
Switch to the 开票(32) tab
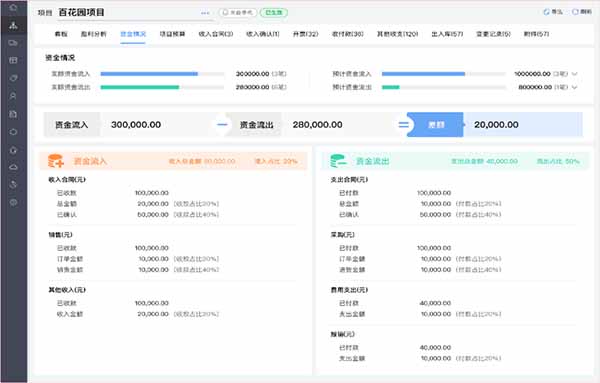(x=305, y=34)
